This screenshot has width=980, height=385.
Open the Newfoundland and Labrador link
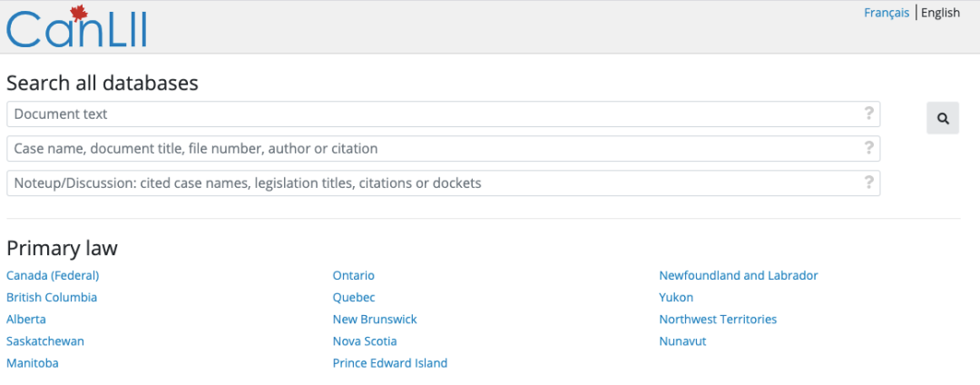[x=739, y=275]
